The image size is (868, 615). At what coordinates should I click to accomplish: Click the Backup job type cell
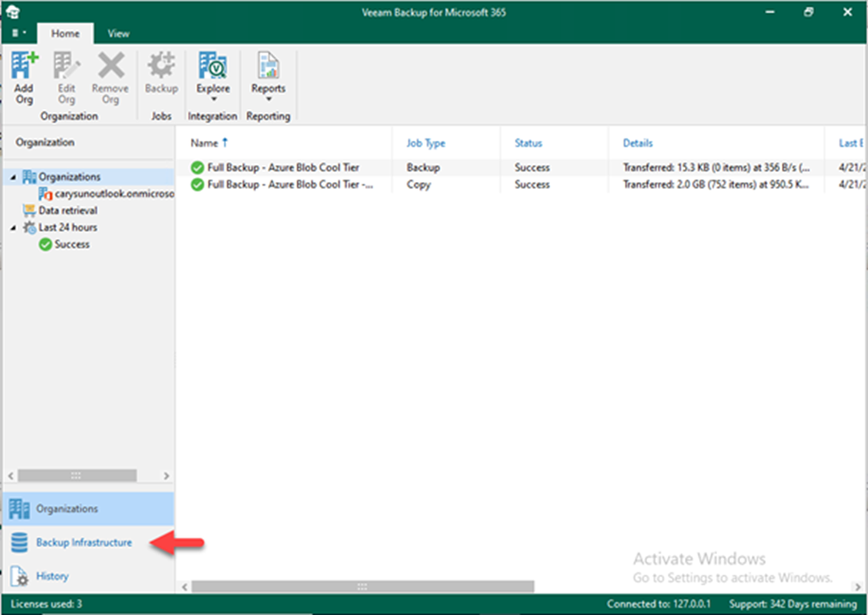424,167
